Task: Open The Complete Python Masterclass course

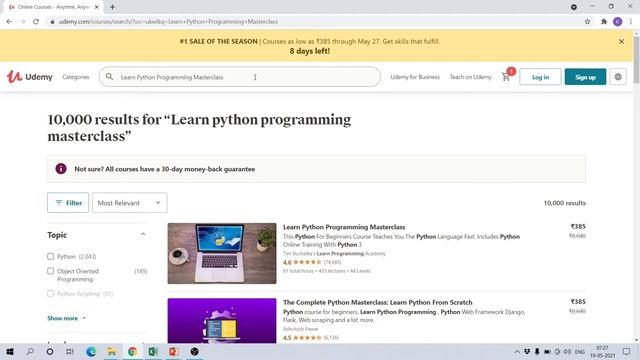Action: 378,302
